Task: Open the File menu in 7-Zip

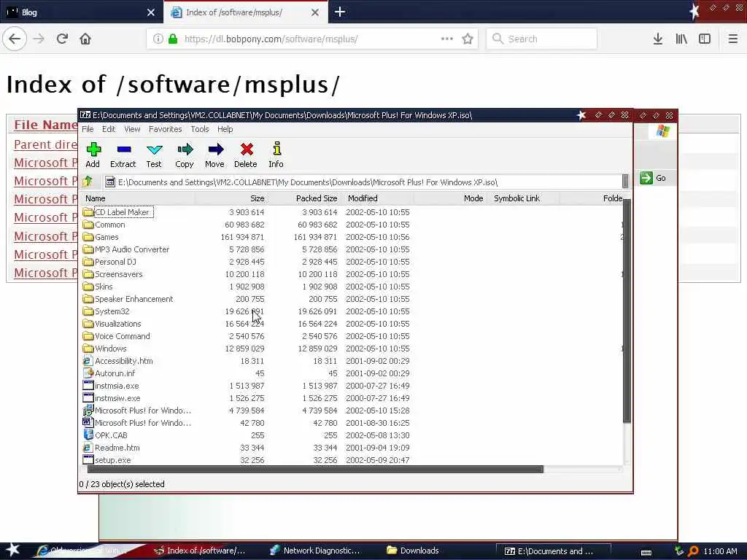Action: [88, 129]
